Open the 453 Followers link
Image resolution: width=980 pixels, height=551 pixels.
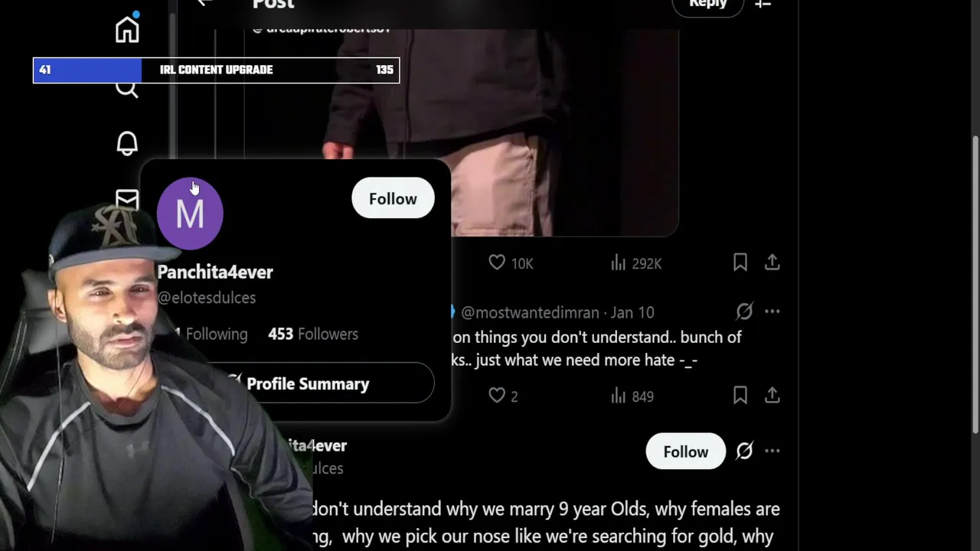tap(313, 334)
